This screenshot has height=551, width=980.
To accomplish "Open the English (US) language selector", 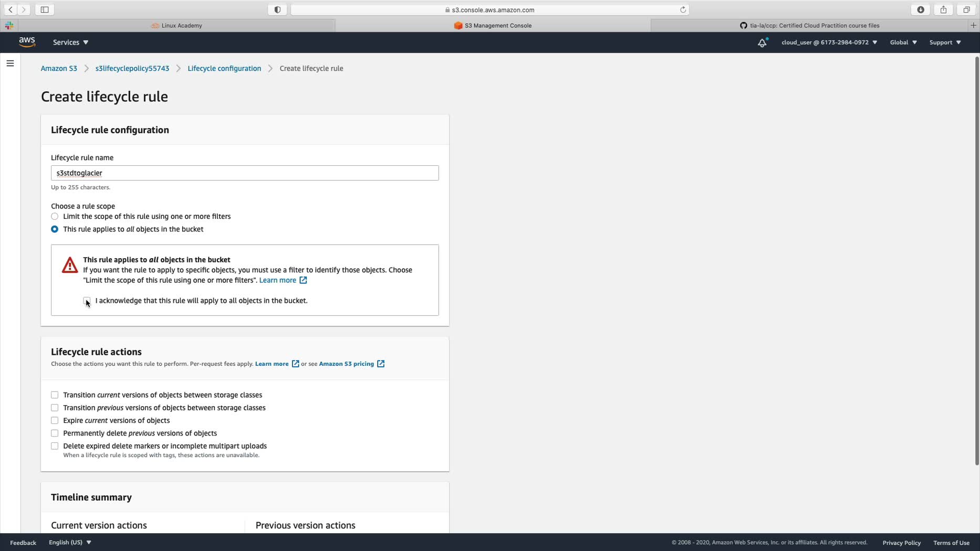I will pos(70,543).
